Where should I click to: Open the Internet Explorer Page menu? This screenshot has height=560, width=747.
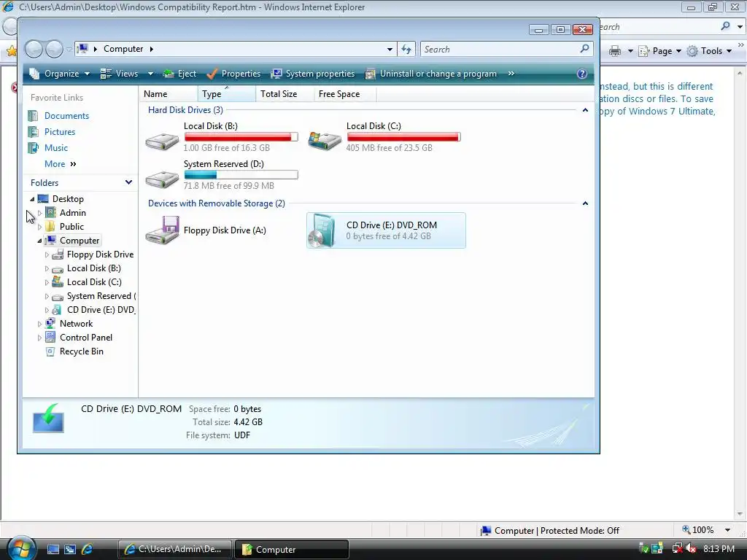click(660, 51)
